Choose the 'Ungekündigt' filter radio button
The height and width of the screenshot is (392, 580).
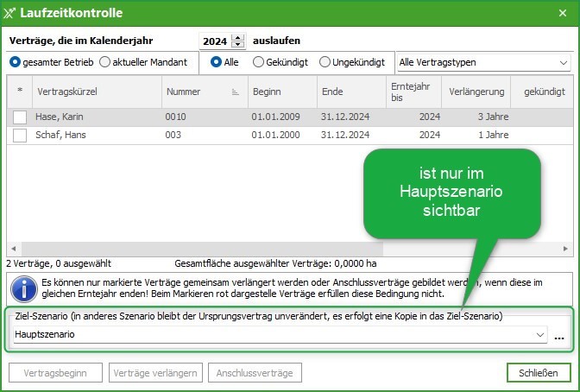point(325,62)
